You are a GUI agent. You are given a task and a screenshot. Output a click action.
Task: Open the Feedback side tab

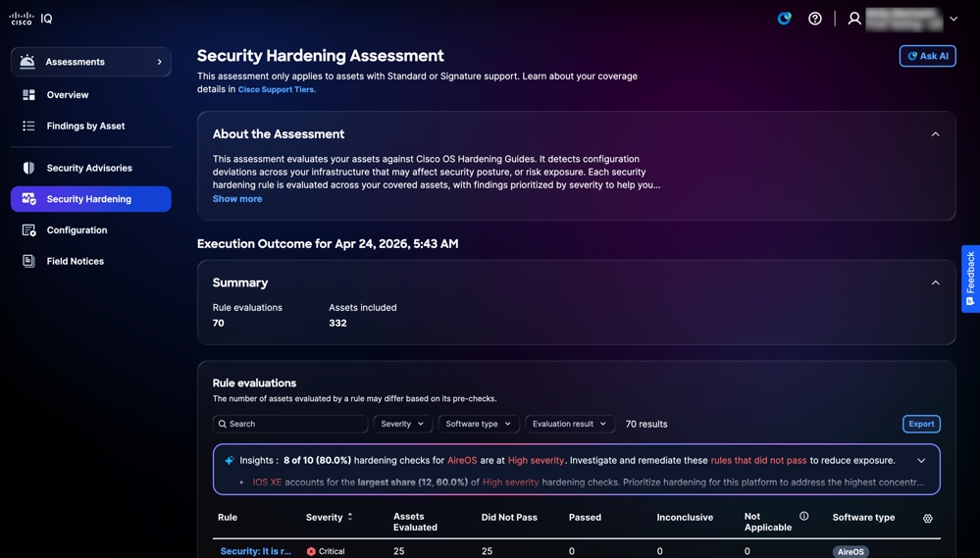[x=970, y=279]
